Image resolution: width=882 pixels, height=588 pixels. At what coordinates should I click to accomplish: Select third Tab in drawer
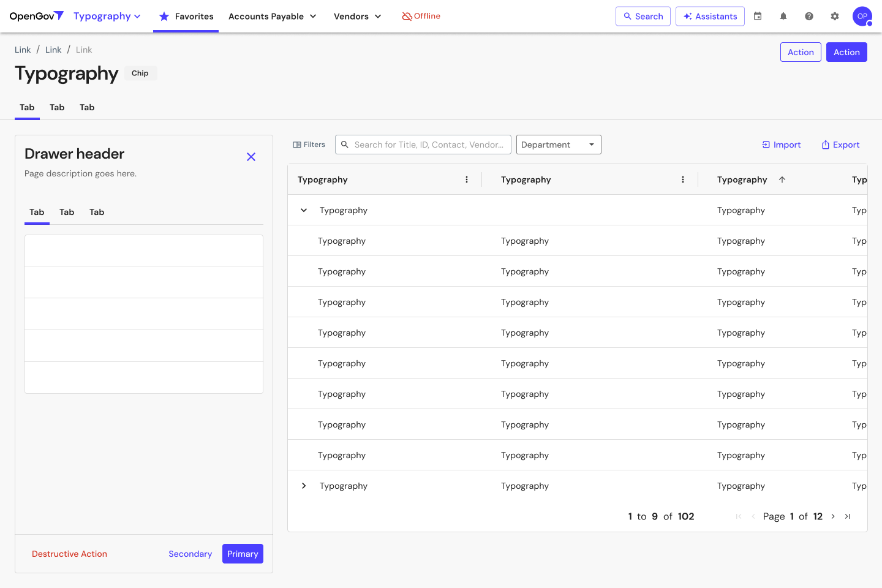(97, 212)
